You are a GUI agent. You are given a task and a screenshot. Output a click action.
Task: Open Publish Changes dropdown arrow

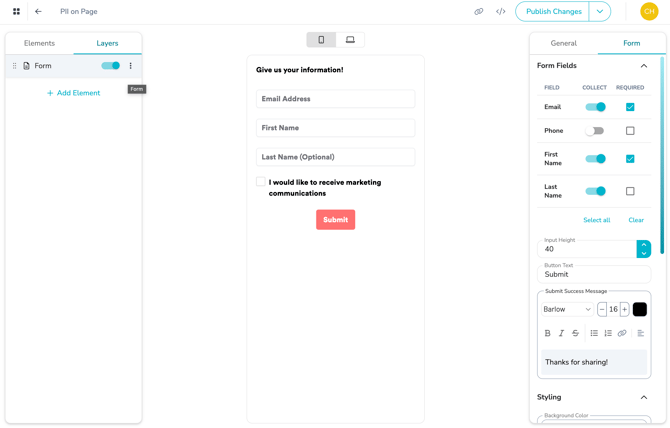(600, 12)
